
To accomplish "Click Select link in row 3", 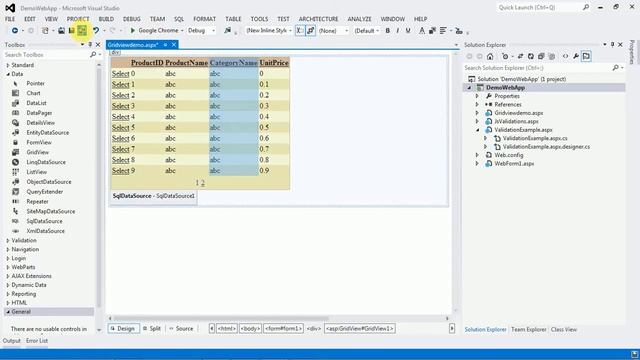I will pos(120,106).
